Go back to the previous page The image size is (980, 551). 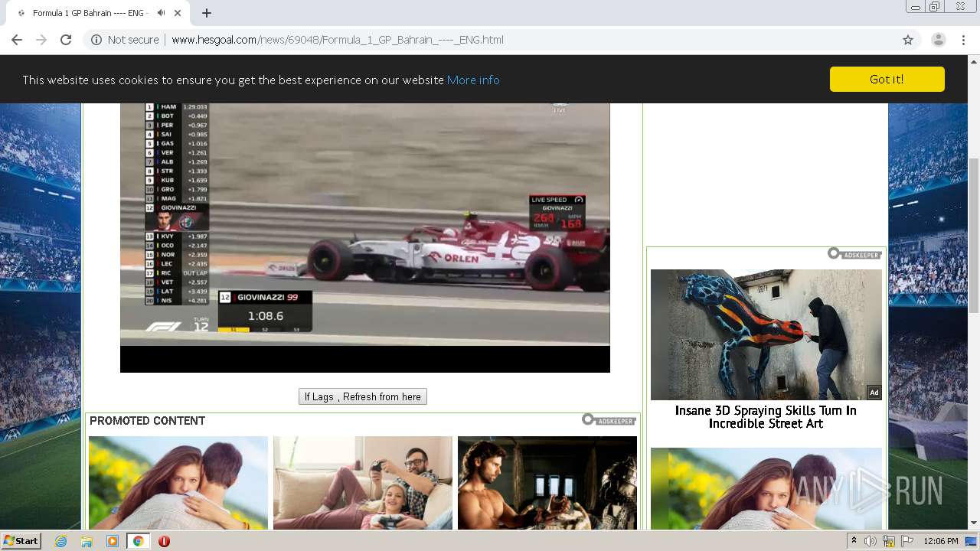pyautogui.click(x=17, y=40)
